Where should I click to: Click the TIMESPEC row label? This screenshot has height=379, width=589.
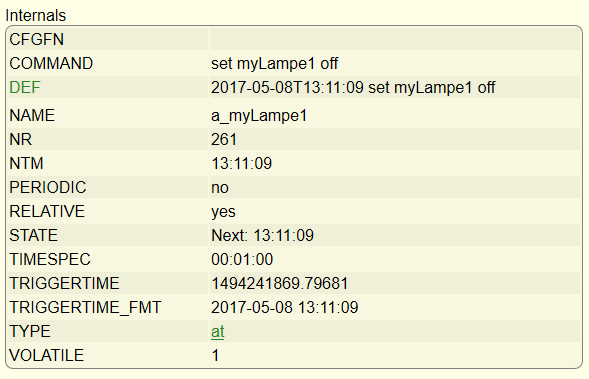pos(50,260)
